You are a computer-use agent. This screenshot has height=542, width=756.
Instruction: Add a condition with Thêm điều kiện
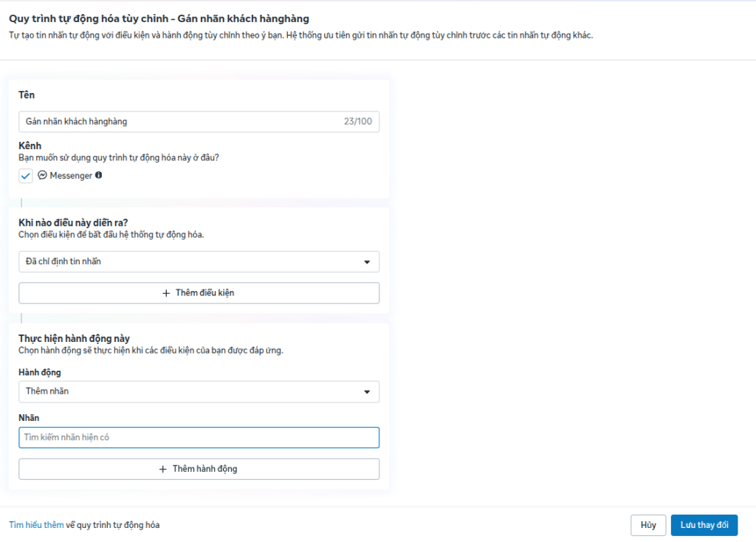pos(199,293)
